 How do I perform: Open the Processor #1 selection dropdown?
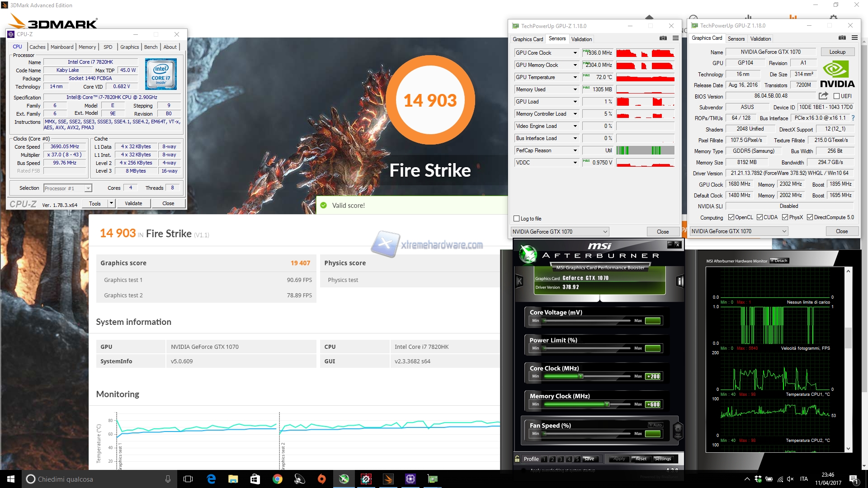[x=88, y=188]
